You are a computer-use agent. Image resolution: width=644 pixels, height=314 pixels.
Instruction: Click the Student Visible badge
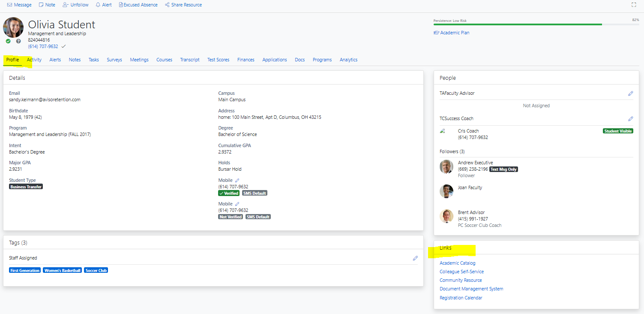pyautogui.click(x=618, y=131)
